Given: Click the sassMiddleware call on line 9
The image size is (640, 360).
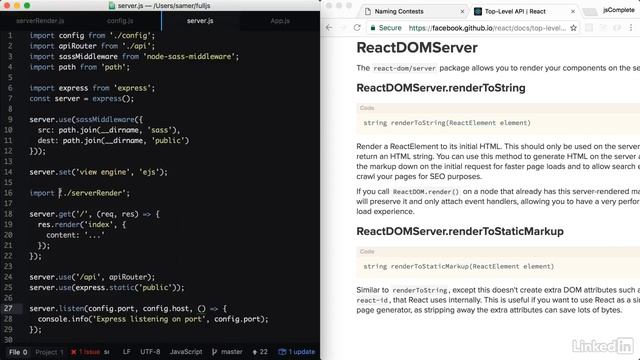Looking at the screenshot, I should click(x=105, y=119).
